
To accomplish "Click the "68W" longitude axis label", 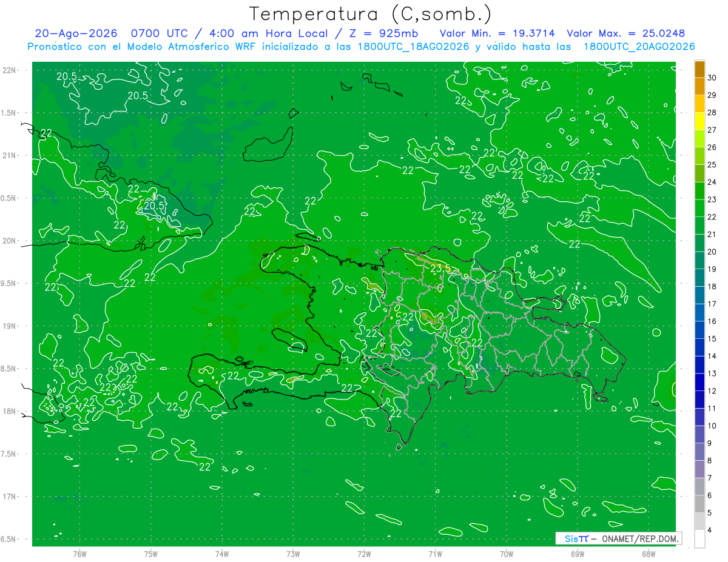I will click(x=648, y=554).
